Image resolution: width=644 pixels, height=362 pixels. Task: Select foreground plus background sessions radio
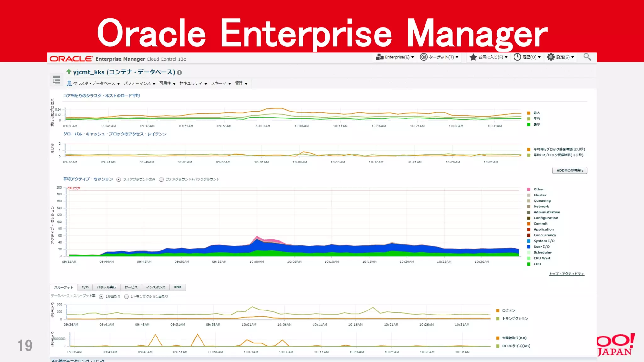click(x=161, y=179)
